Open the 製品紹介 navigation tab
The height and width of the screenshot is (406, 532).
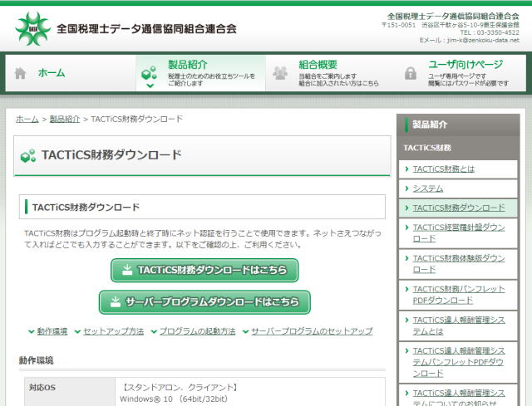pyautogui.click(x=200, y=73)
